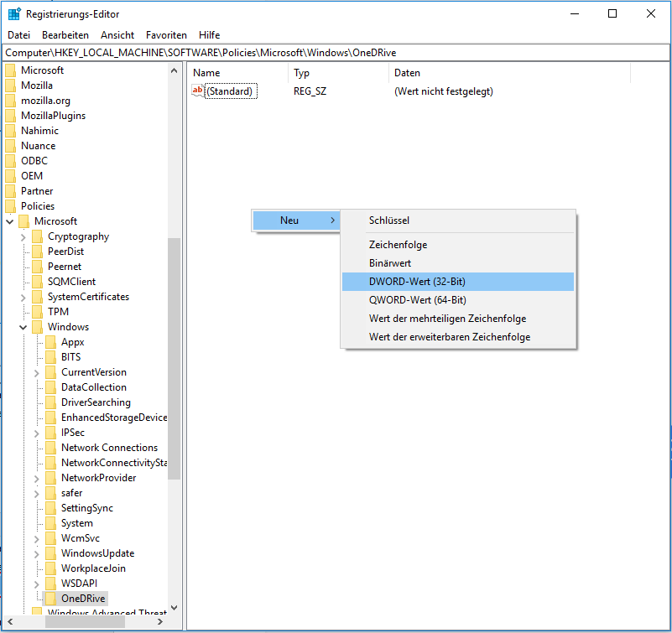Screen dimensions: 672x633
Task: Expand the WSDAPI key
Action: [36, 584]
